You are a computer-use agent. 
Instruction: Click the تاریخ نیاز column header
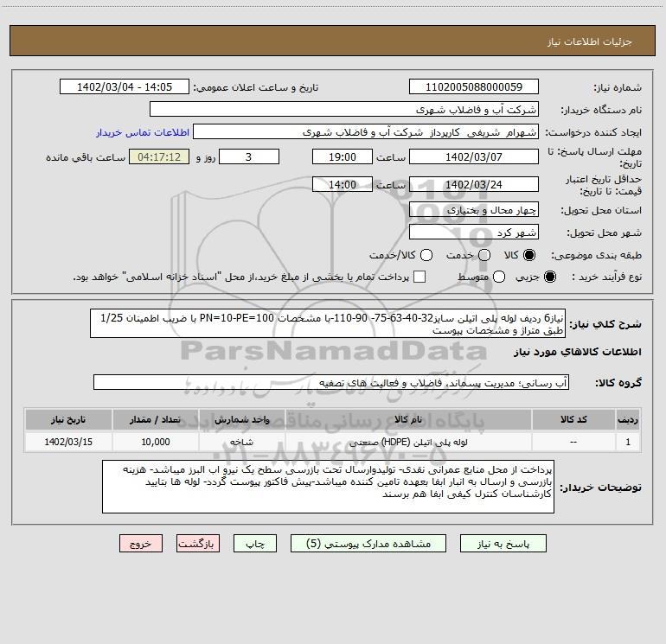(68, 419)
